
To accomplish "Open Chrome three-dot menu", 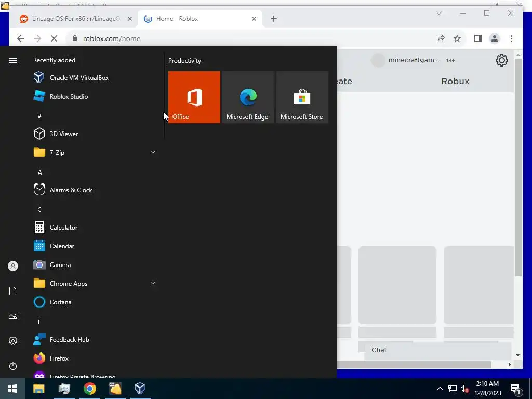I will [511, 38].
